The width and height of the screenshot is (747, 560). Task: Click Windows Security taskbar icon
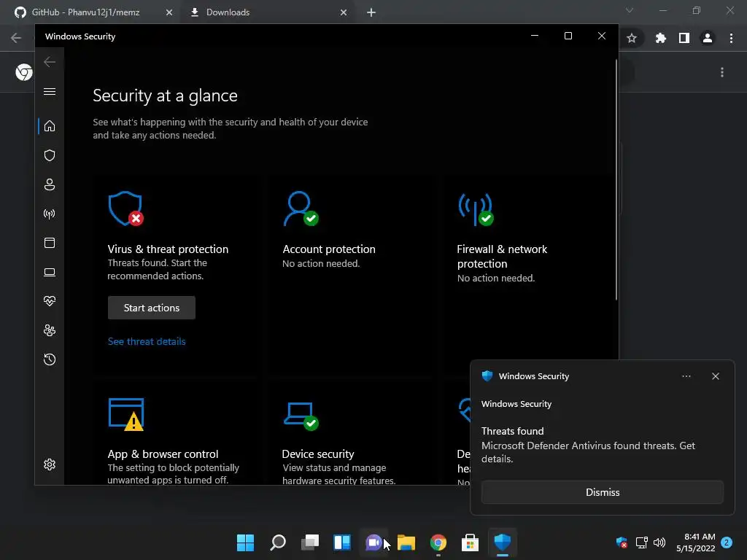[503, 542]
